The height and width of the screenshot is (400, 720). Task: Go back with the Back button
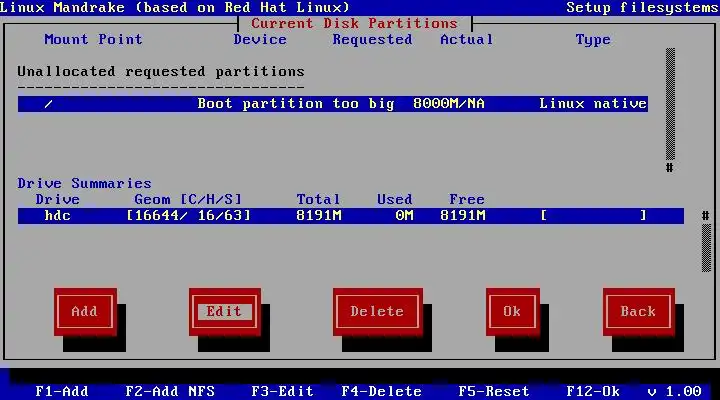(x=639, y=312)
